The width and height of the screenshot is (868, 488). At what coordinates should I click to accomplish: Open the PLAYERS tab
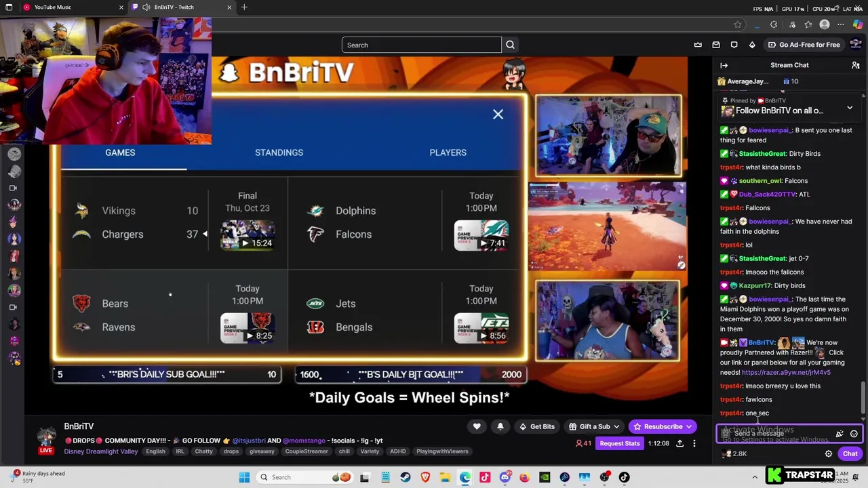(448, 152)
